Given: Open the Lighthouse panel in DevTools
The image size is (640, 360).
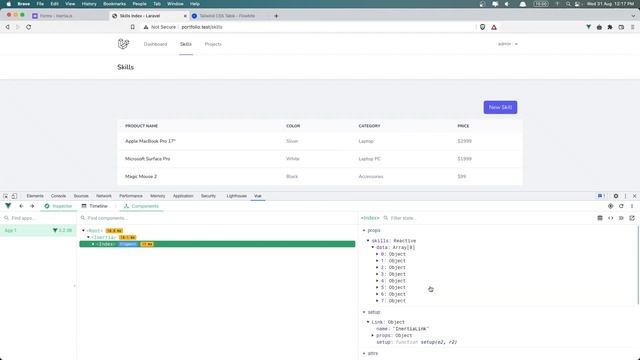Looking at the screenshot, I should (236, 196).
